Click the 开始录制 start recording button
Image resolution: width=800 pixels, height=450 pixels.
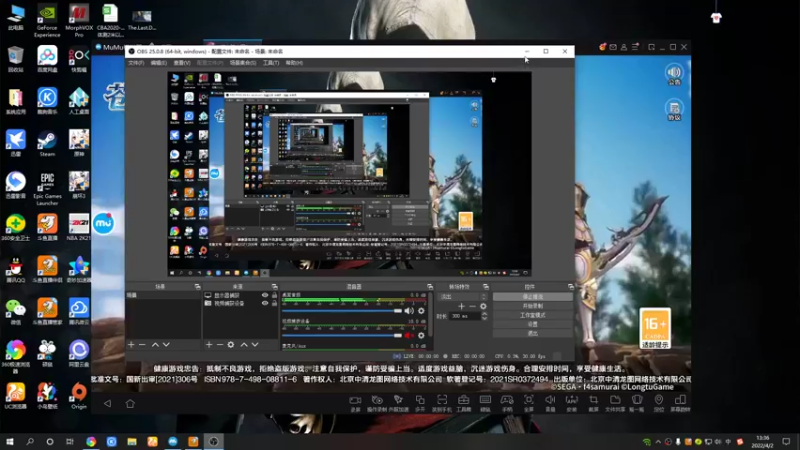pos(533,306)
